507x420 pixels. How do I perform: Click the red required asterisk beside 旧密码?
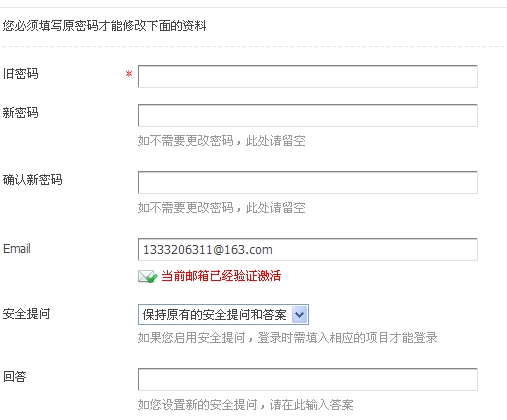click(x=129, y=74)
